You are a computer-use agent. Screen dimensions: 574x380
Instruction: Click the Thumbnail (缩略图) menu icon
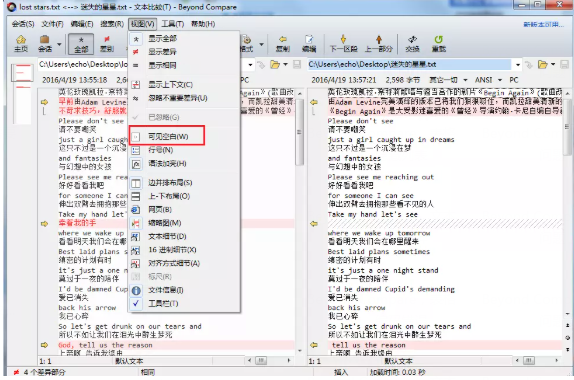click(136, 223)
